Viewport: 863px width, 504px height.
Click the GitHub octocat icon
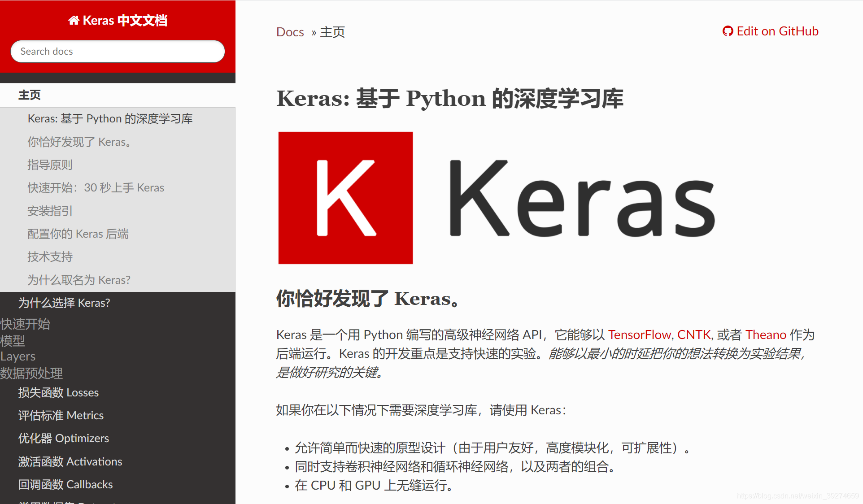pos(728,31)
